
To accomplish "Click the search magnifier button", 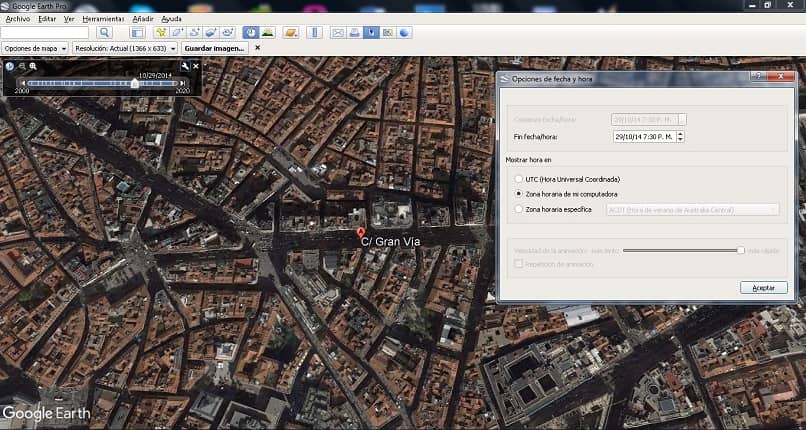I will [x=104, y=33].
